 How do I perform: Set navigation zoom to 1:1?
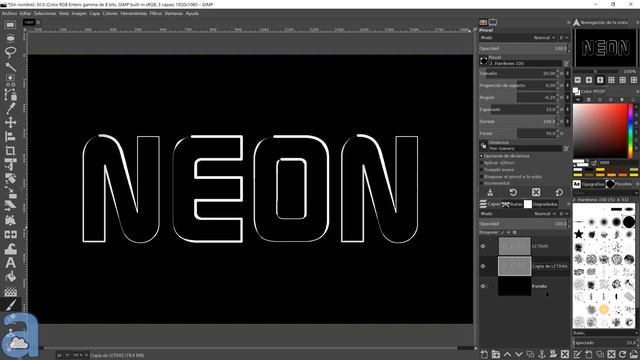(x=600, y=80)
